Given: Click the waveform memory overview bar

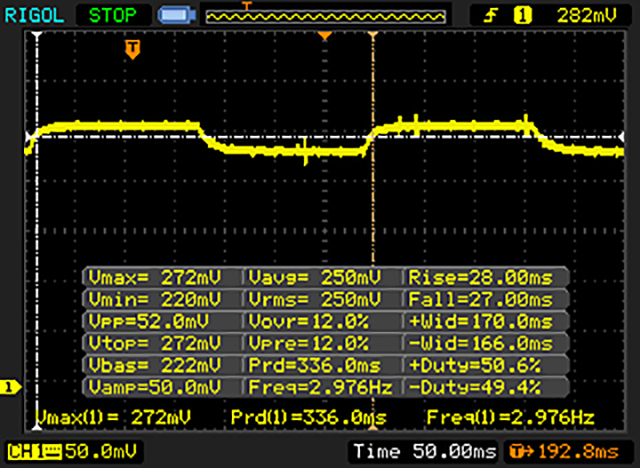Looking at the screenshot, I should click(325, 16).
